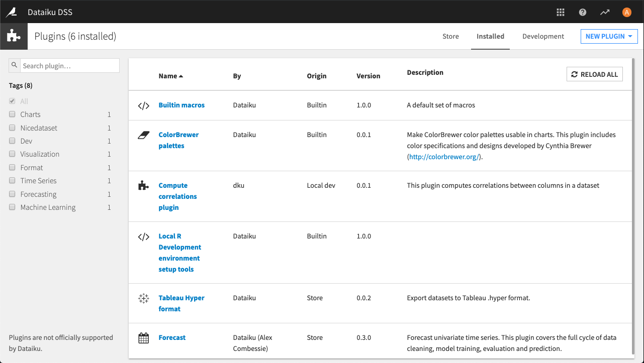Click the plugins puzzle piece icon
Image resolution: width=644 pixels, height=363 pixels.
click(14, 36)
